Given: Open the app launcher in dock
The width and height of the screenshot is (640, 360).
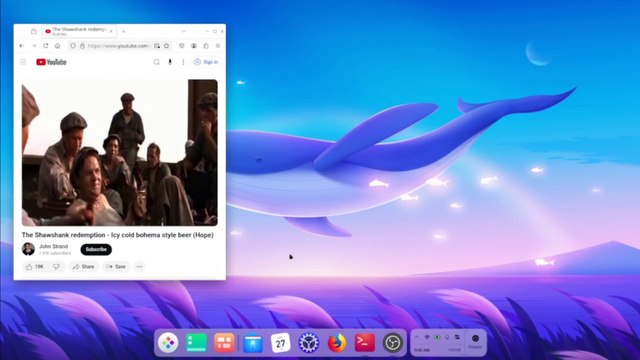Looking at the screenshot, I should click(x=168, y=342).
